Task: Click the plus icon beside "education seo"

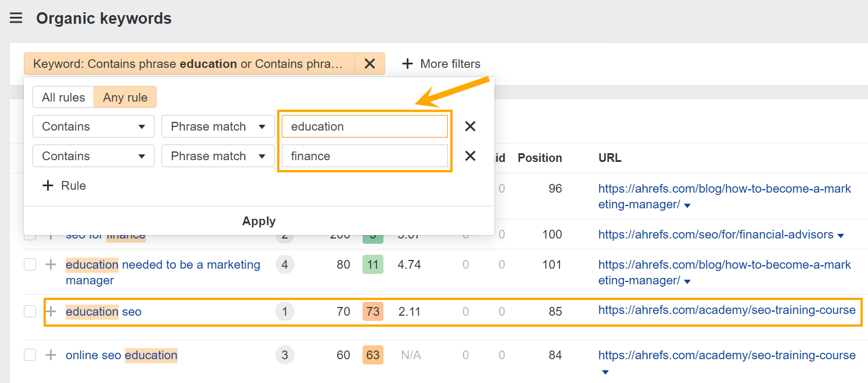Action: [51, 312]
